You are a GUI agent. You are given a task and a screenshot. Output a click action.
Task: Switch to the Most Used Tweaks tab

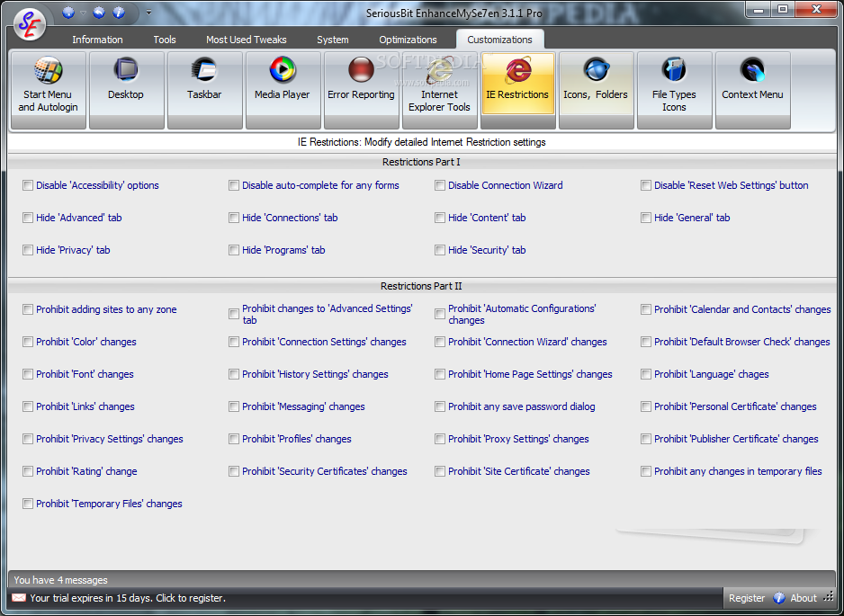click(247, 40)
